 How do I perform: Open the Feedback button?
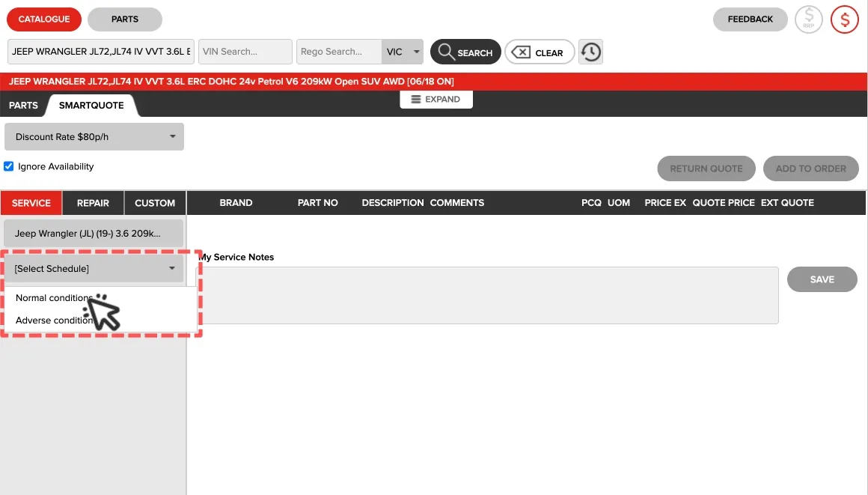(x=750, y=19)
